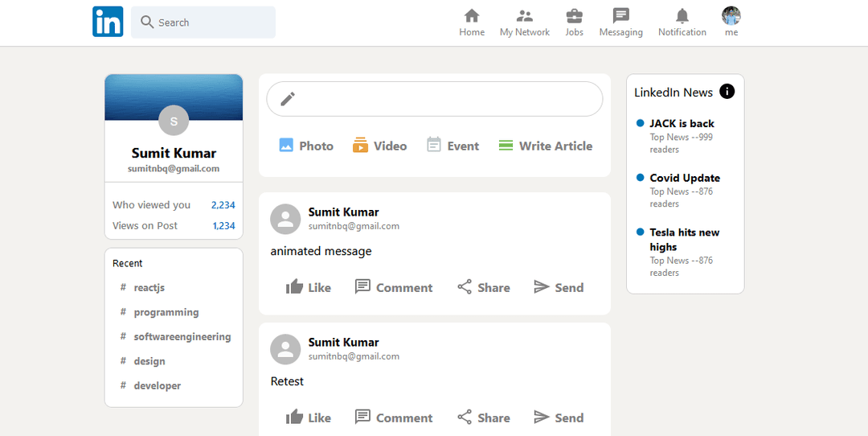Send the 'Retest' post

tap(558, 417)
